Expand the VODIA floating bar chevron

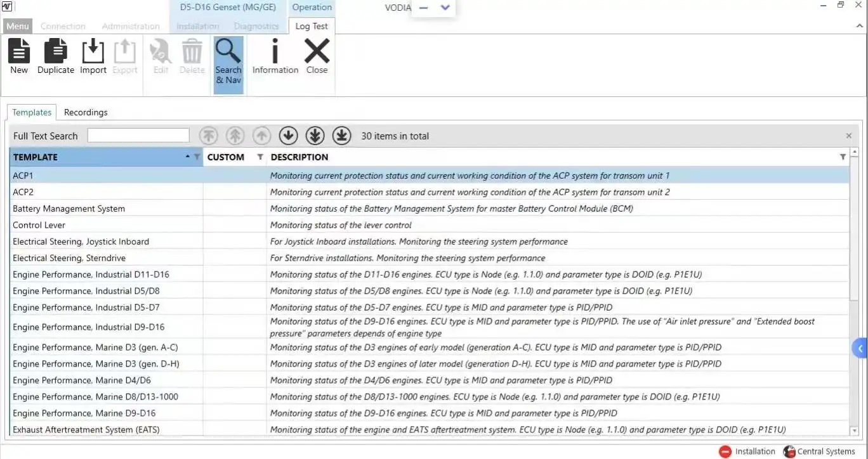pyautogui.click(x=445, y=8)
